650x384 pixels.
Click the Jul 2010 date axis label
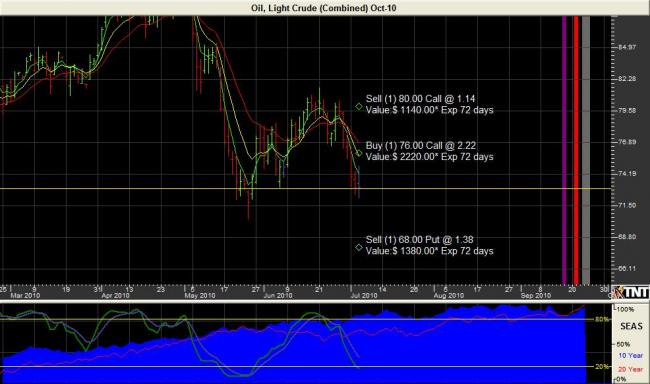pos(364,296)
